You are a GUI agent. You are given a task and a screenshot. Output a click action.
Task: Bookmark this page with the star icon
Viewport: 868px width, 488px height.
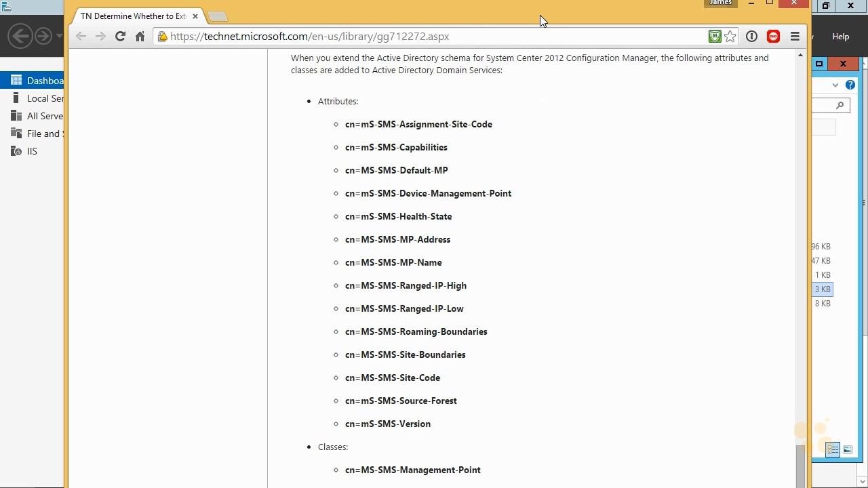click(730, 37)
